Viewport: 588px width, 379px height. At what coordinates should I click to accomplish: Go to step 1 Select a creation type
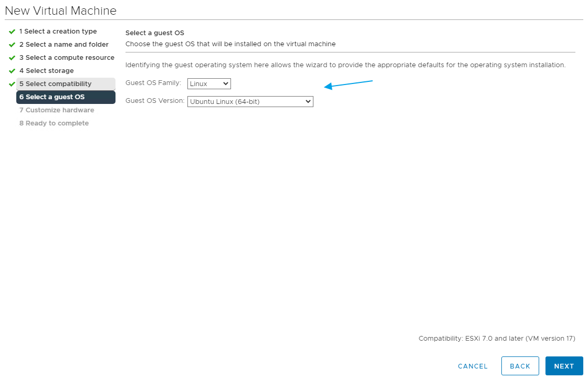pyautogui.click(x=58, y=31)
